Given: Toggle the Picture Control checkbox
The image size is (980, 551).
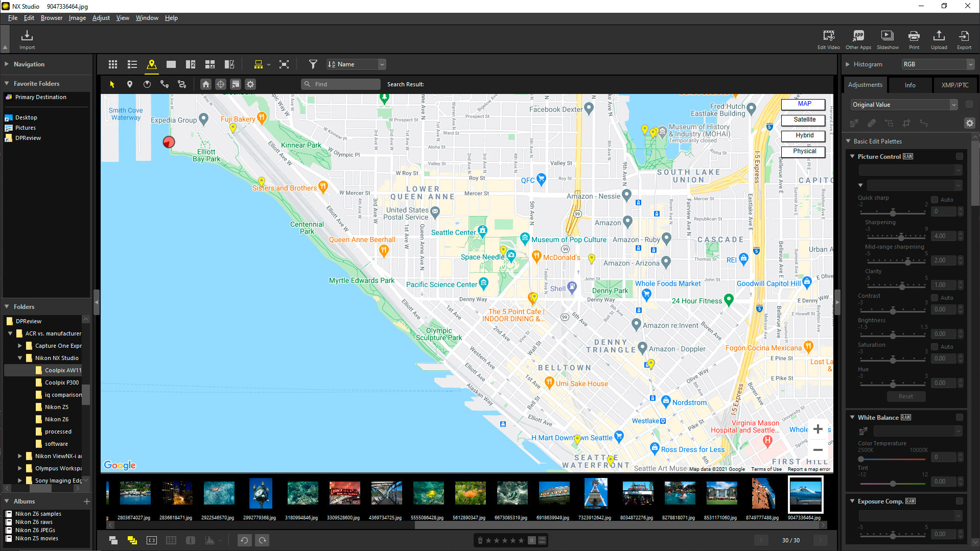Looking at the screenshot, I should pyautogui.click(x=959, y=156).
